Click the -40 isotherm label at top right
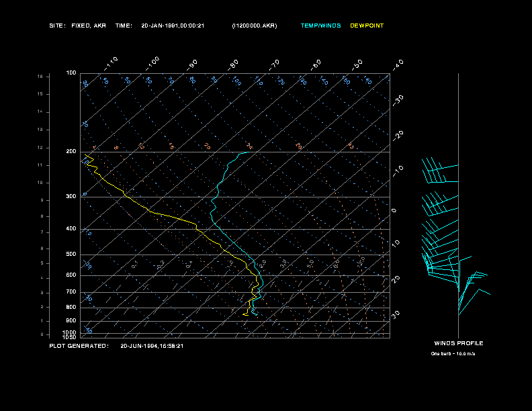Image resolution: width=532 pixels, height=411 pixels. click(x=398, y=65)
